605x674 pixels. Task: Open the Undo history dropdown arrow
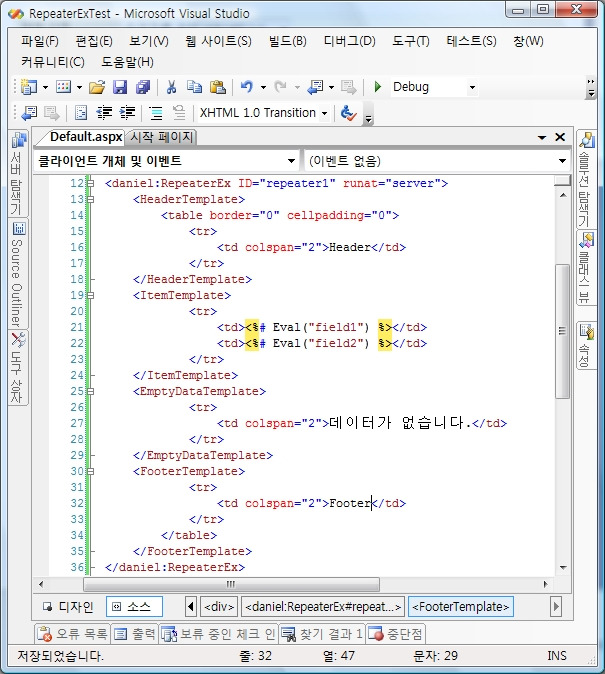point(263,88)
